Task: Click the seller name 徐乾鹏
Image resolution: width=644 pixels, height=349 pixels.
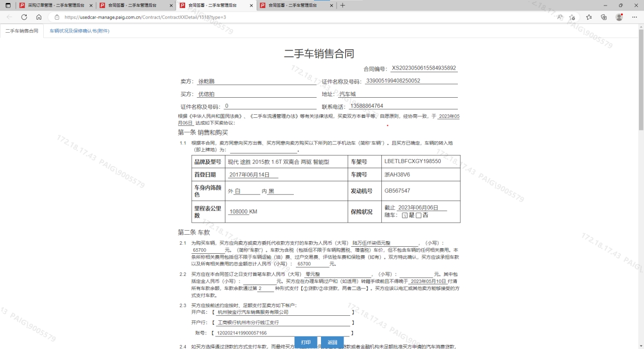Action: pos(206,81)
